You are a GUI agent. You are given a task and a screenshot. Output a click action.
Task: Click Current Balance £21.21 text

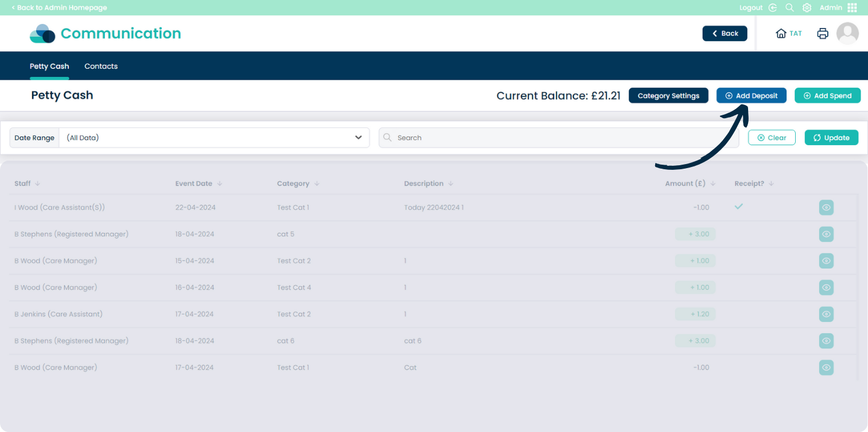558,96
